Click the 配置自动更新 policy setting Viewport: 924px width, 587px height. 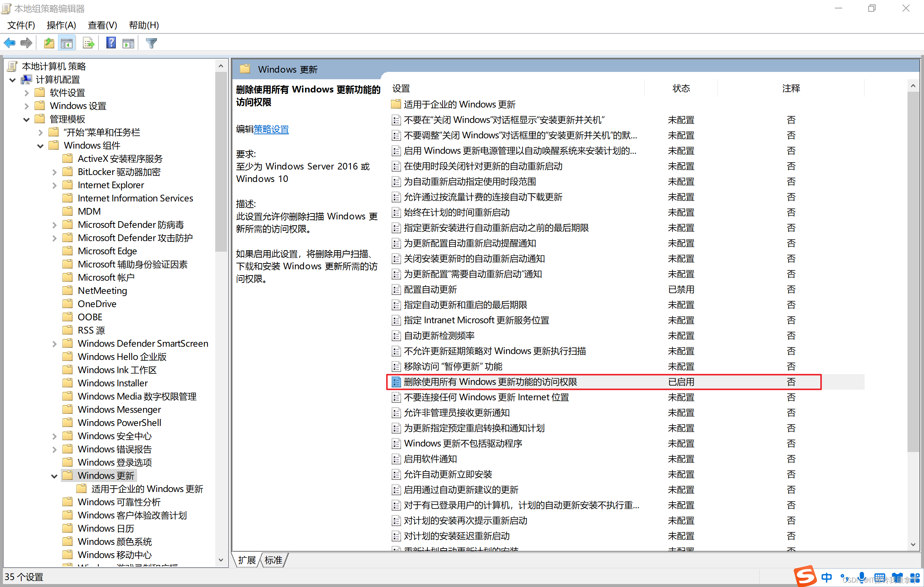[430, 289]
